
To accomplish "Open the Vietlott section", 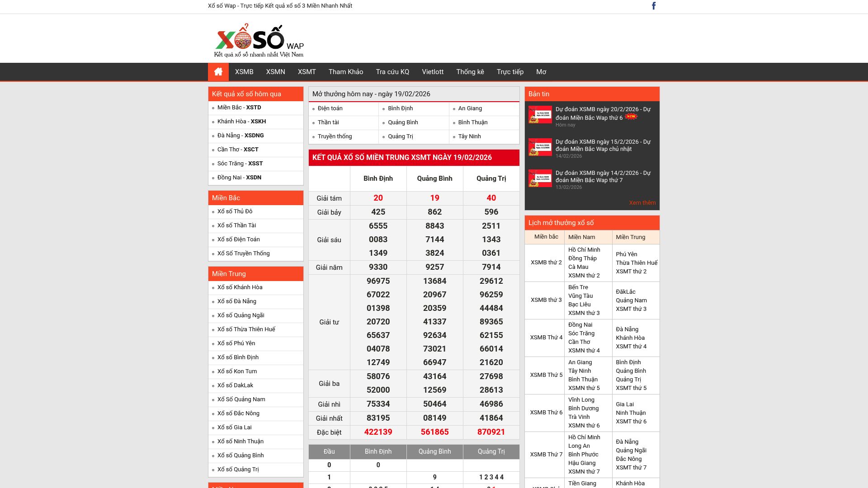I will 432,71.
